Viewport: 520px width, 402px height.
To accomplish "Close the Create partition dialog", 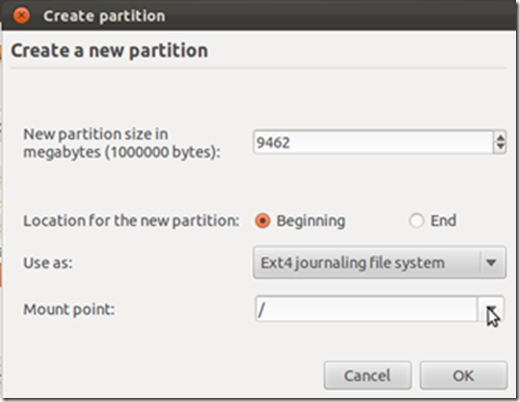I will pyautogui.click(x=21, y=15).
